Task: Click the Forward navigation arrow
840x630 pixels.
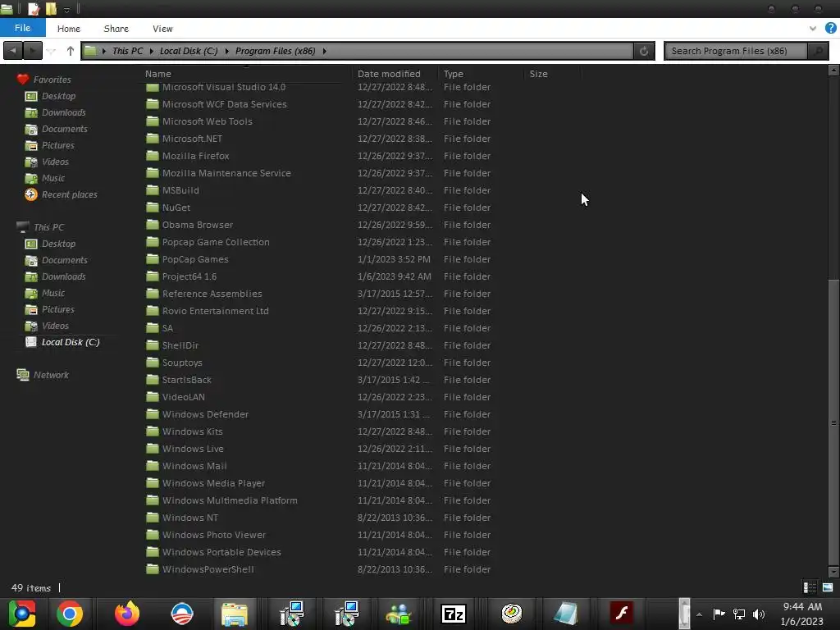Action: tap(33, 51)
